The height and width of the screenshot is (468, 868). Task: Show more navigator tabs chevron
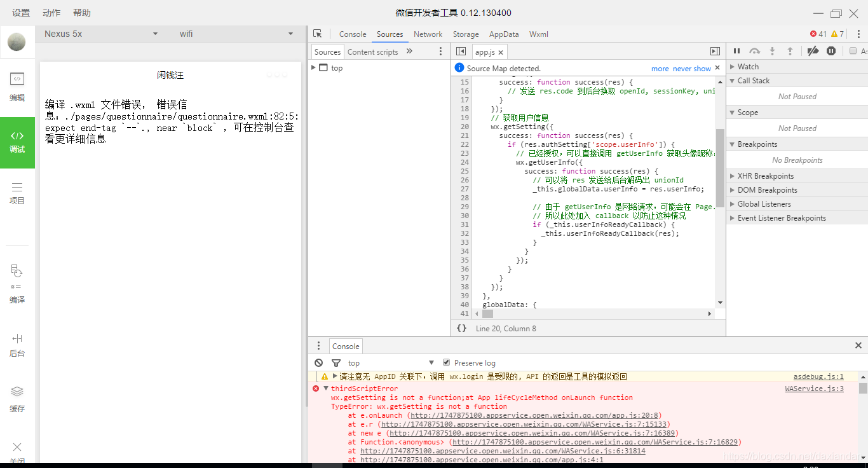pyautogui.click(x=409, y=52)
